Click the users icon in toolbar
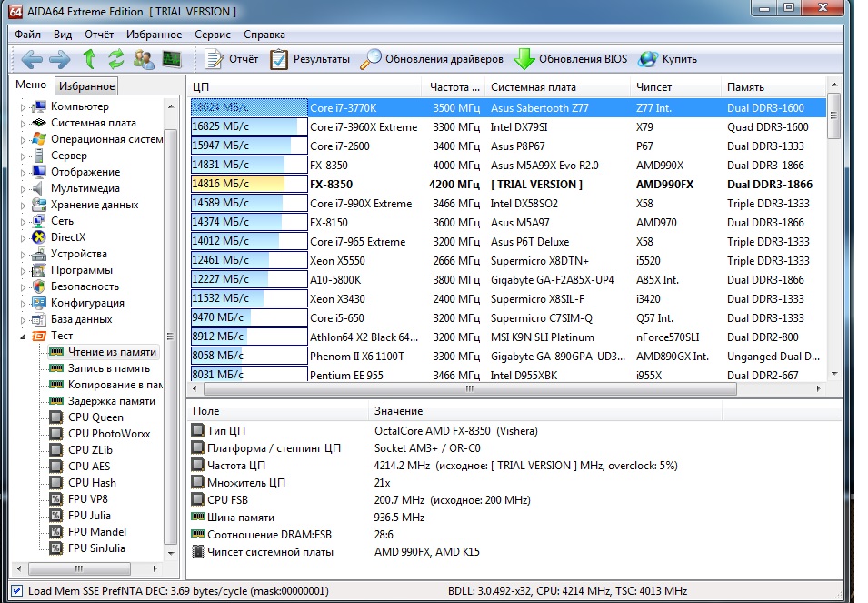The height and width of the screenshot is (603, 868). 144,59
